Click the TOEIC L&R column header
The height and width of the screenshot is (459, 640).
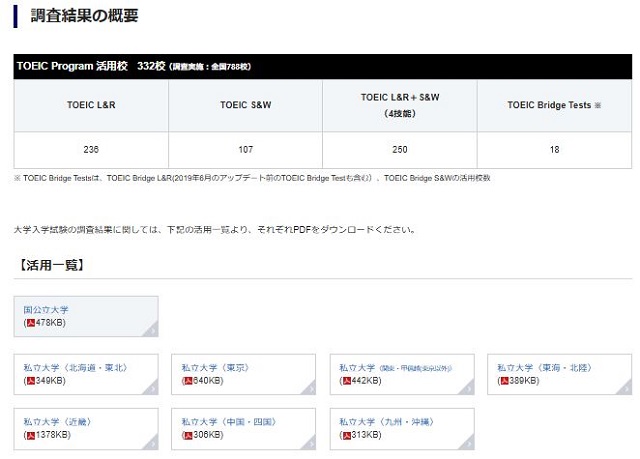point(91,105)
